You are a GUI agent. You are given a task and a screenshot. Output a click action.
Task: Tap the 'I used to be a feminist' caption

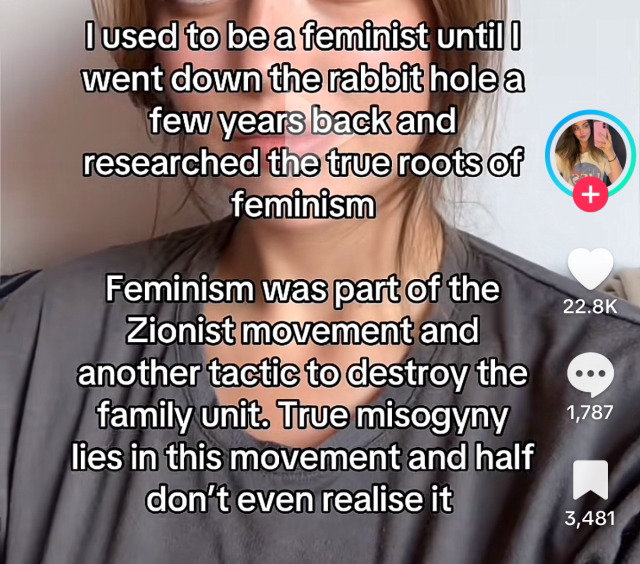pos(302,120)
